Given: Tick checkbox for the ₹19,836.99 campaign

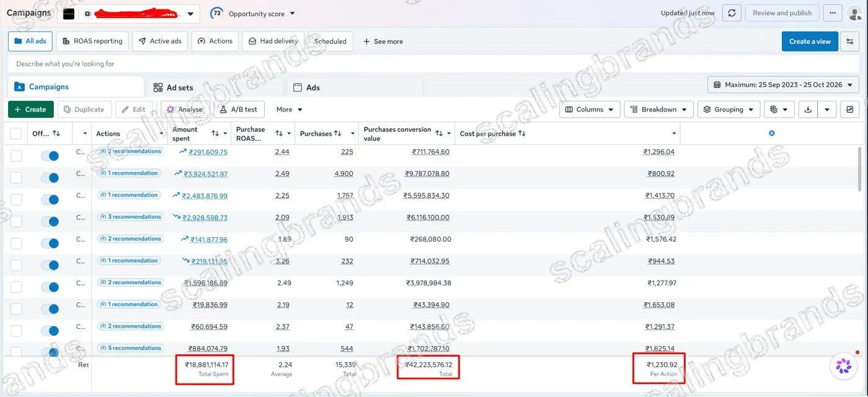Looking at the screenshot, I should tap(16, 309).
